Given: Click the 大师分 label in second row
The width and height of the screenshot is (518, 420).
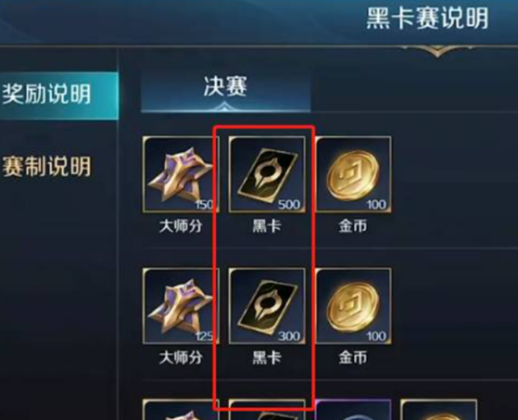Looking at the screenshot, I should pyautogui.click(x=181, y=358).
